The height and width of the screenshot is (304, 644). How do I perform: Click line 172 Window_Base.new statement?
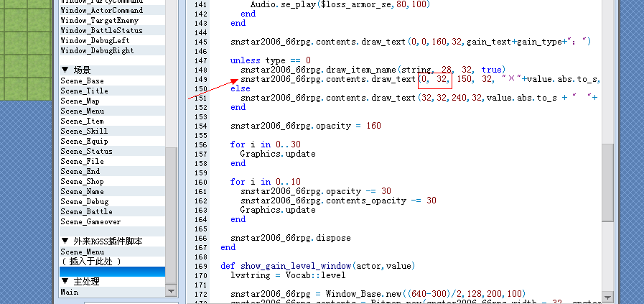tap(378, 294)
